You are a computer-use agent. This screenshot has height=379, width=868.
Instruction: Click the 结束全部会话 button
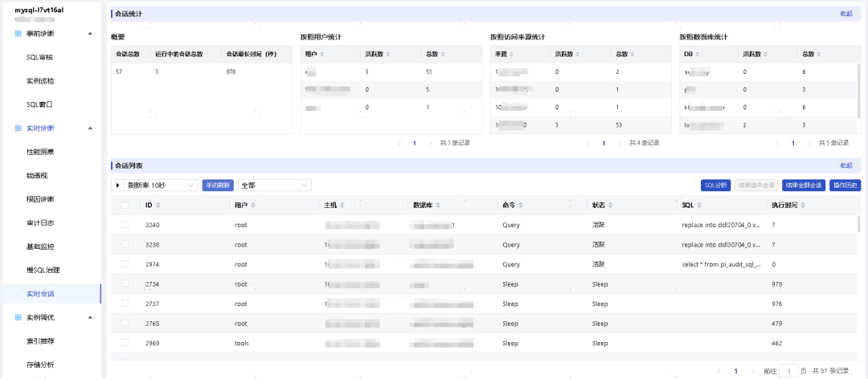coord(803,185)
